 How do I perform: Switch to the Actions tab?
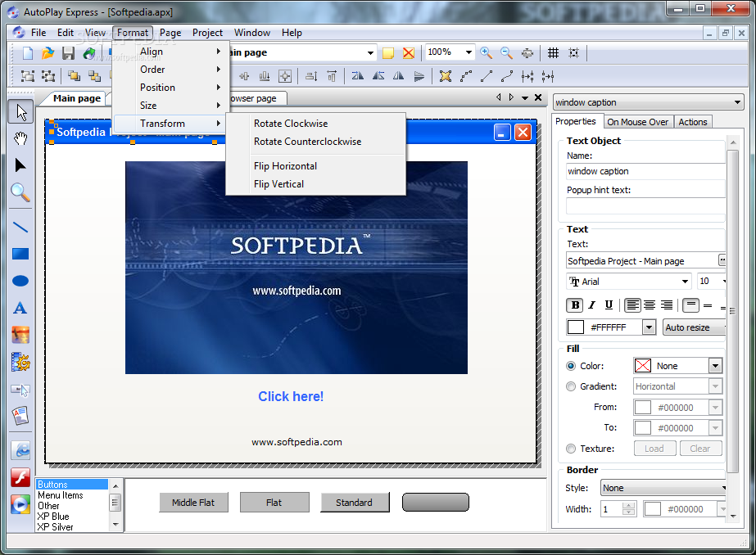pyautogui.click(x=693, y=122)
